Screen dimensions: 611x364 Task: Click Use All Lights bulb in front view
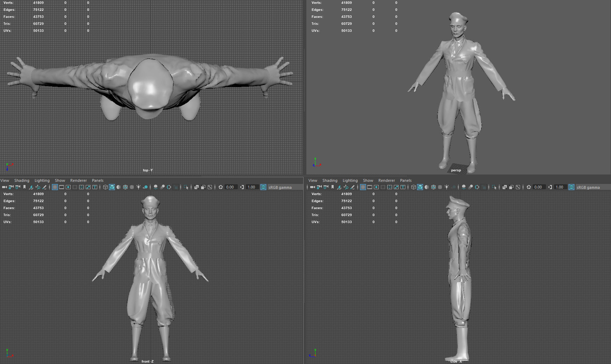click(138, 187)
